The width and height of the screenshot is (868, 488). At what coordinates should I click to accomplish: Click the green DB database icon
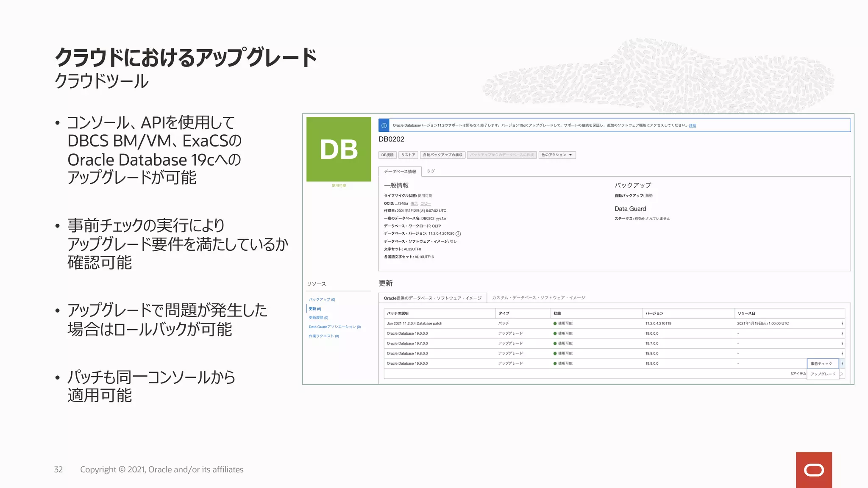click(339, 149)
